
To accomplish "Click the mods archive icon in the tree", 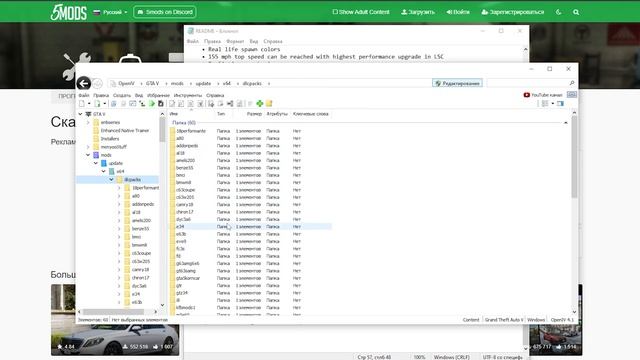I will pyautogui.click(x=96, y=155).
